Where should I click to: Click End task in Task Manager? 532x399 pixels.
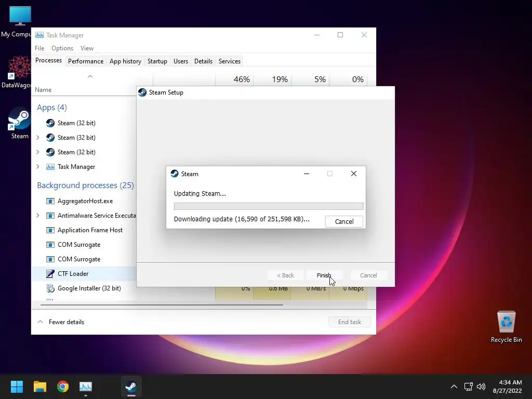tap(350, 322)
